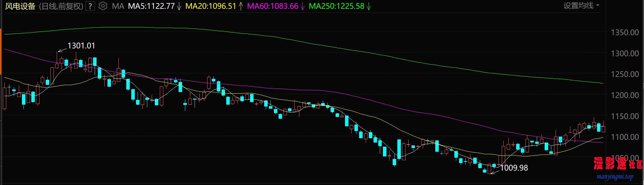Viewport: 644px width, 185px height.
Task: Click the 1350.00 price axis label
Action: coord(625,32)
